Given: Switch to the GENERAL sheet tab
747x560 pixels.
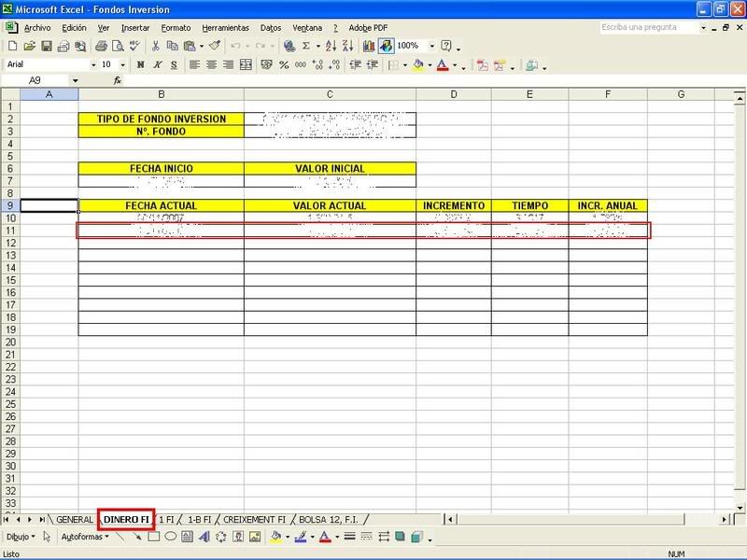Looking at the screenshot, I should (x=75, y=520).
